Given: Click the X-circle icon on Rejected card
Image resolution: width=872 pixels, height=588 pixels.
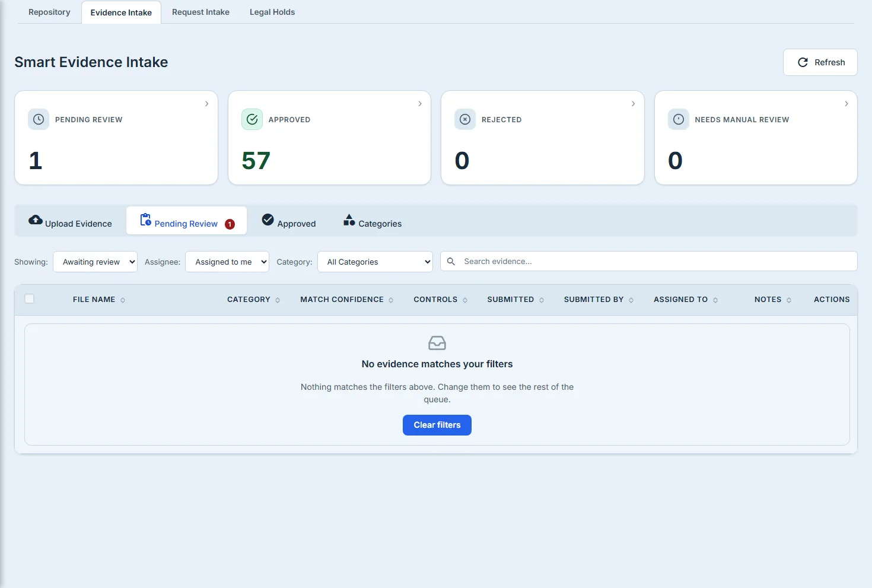Looking at the screenshot, I should pyautogui.click(x=465, y=119).
